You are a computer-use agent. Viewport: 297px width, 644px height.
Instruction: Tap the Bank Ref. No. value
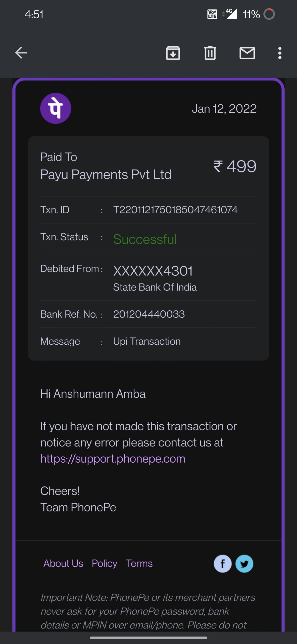click(x=149, y=314)
